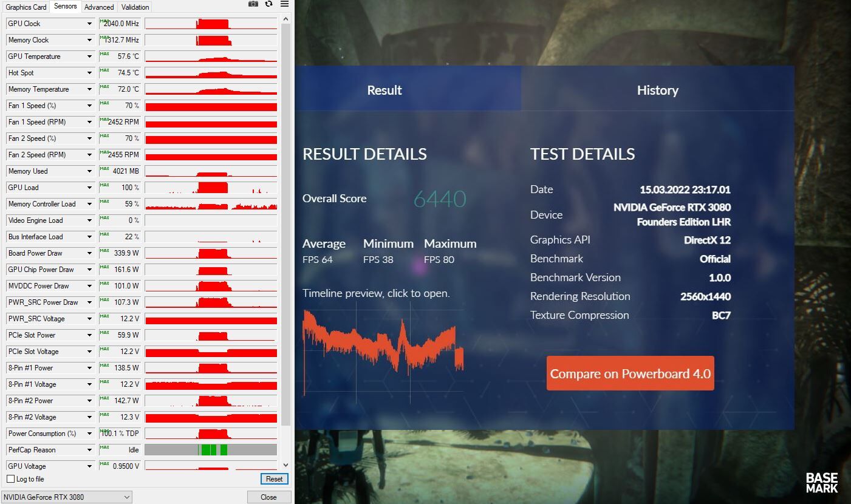The width and height of the screenshot is (851, 504).
Task: Open the FPS timeline preview graph
Action: [383, 353]
